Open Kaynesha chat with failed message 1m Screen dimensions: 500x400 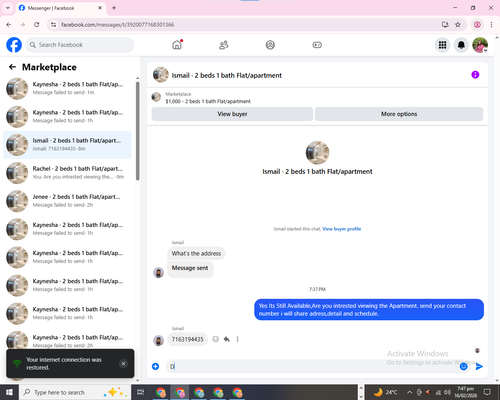[68, 89]
